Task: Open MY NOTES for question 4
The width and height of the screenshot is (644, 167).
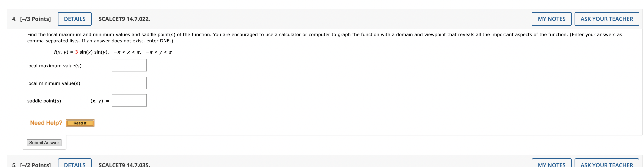Action: click(551, 19)
